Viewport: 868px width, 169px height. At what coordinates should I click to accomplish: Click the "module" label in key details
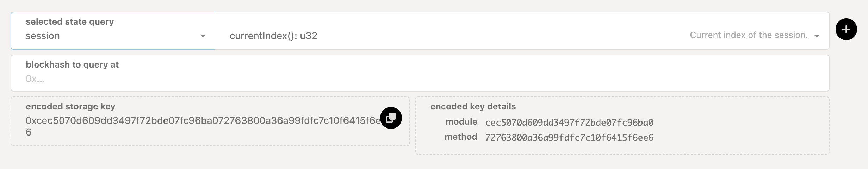(461, 122)
